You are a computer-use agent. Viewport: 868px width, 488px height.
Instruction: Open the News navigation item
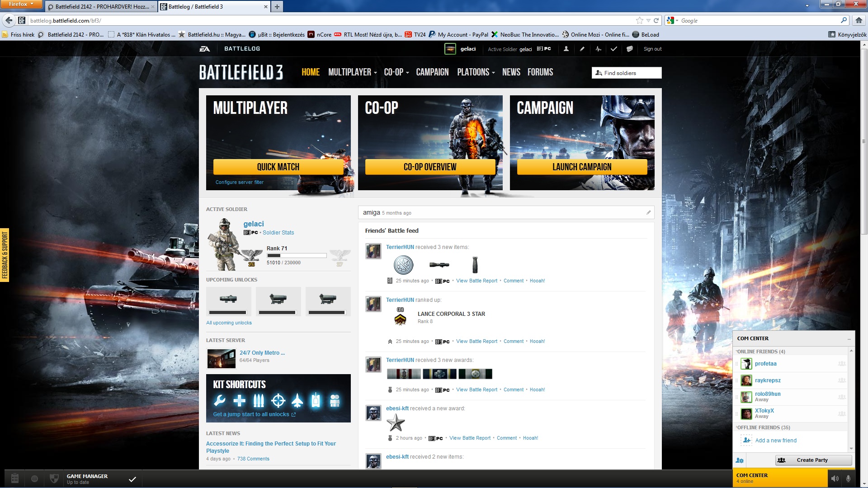511,72
